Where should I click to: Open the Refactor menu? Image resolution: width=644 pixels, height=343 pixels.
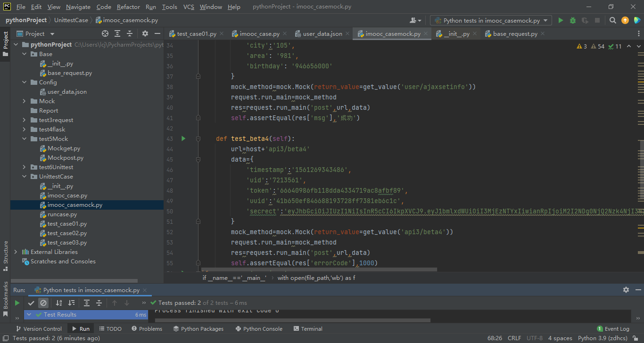pos(128,7)
